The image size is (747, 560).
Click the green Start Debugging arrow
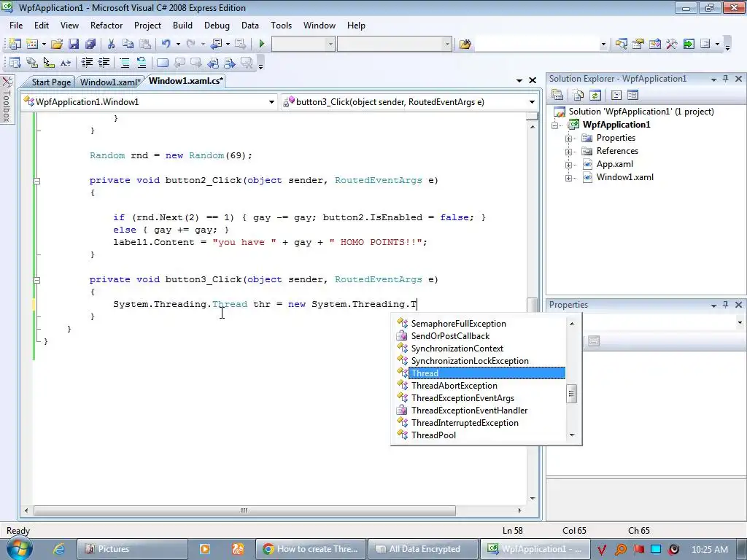262,44
